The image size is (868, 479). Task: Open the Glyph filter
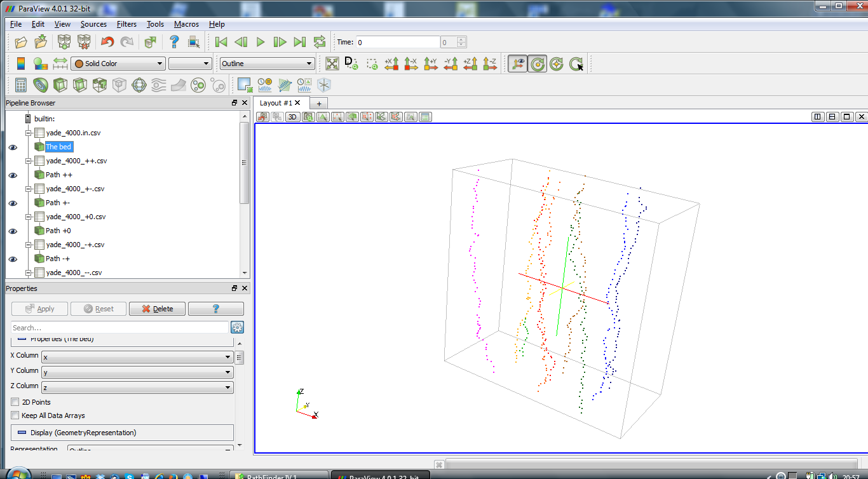(139, 84)
